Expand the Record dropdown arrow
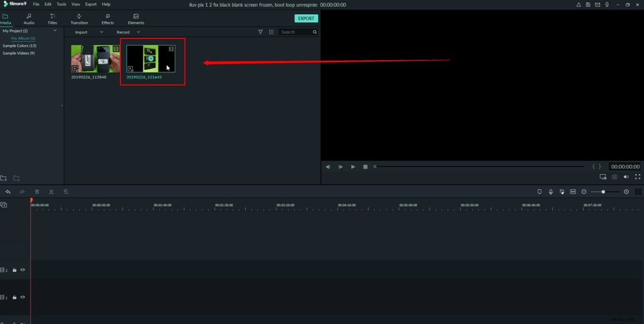The image size is (644, 324). pos(138,32)
